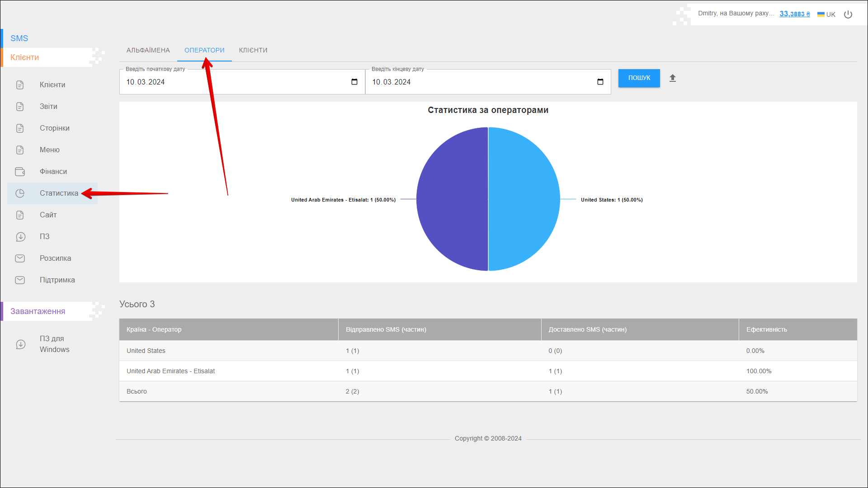Click the power logout icon

848,14
